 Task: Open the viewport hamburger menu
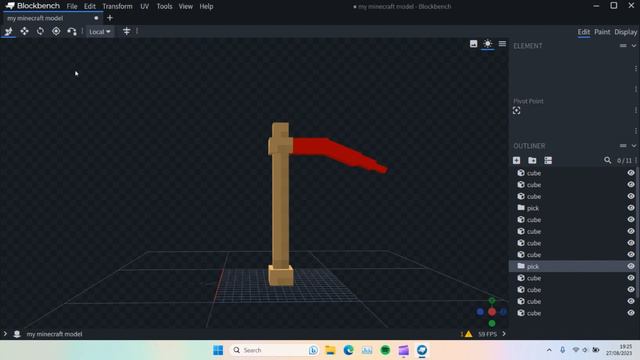[x=502, y=44]
